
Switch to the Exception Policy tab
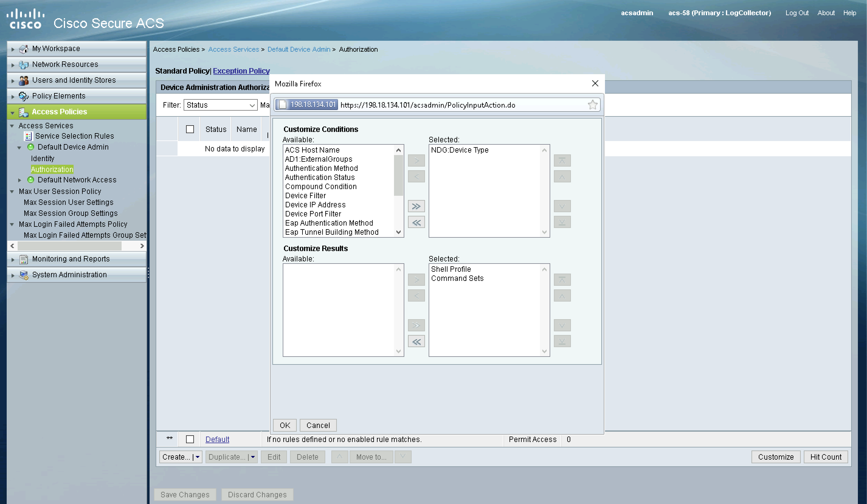[241, 71]
